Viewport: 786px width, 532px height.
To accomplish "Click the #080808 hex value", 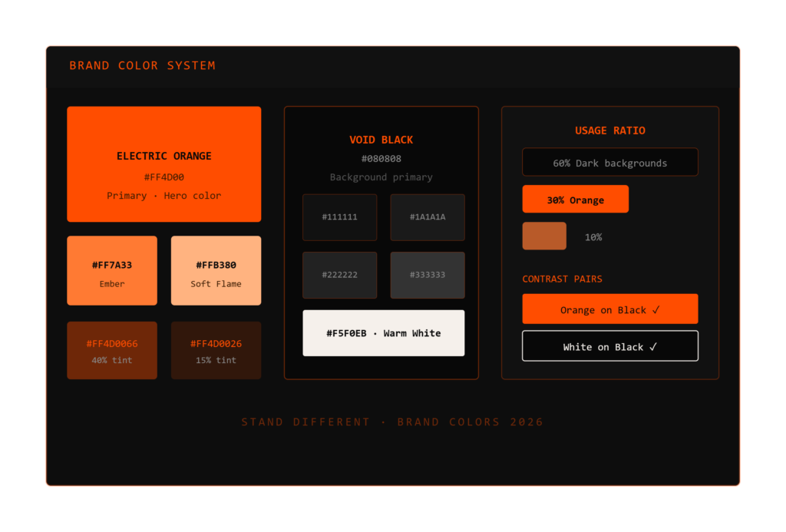I will [x=381, y=159].
